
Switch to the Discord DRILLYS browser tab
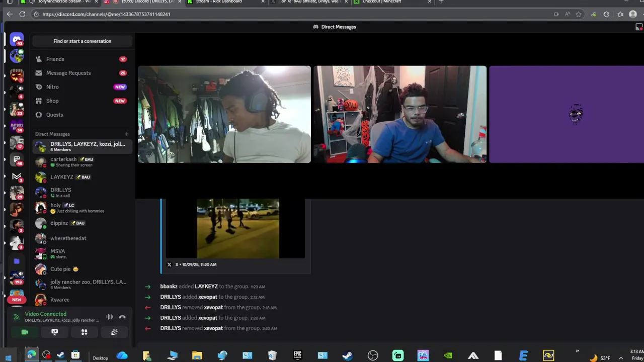[143, 2]
